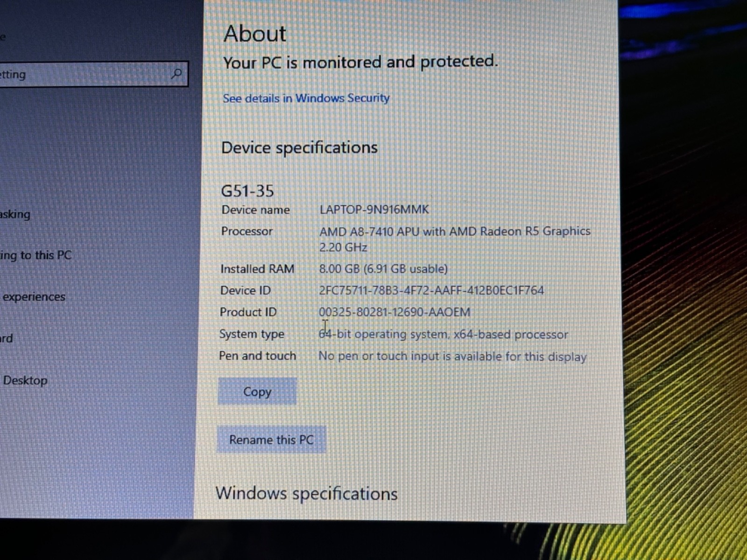The height and width of the screenshot is (560, 747).
Task: Select the System type value 64-bit operating system
Action: coord(383,334)
